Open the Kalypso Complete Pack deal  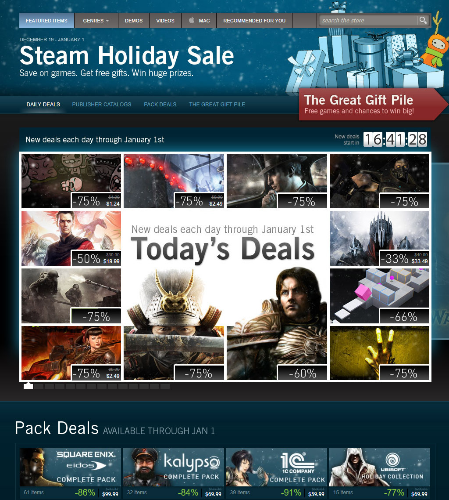coord(173,473)
